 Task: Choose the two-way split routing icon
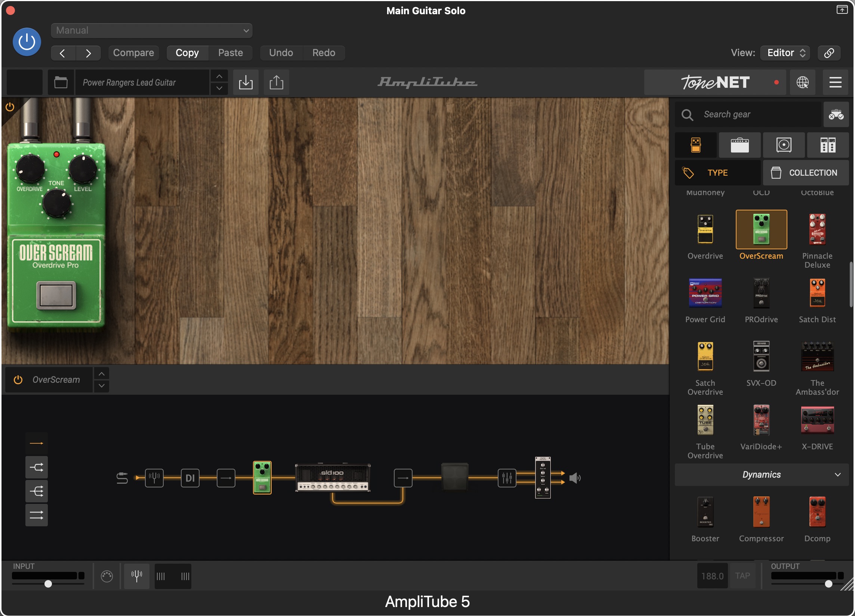(x=36, y=467)
